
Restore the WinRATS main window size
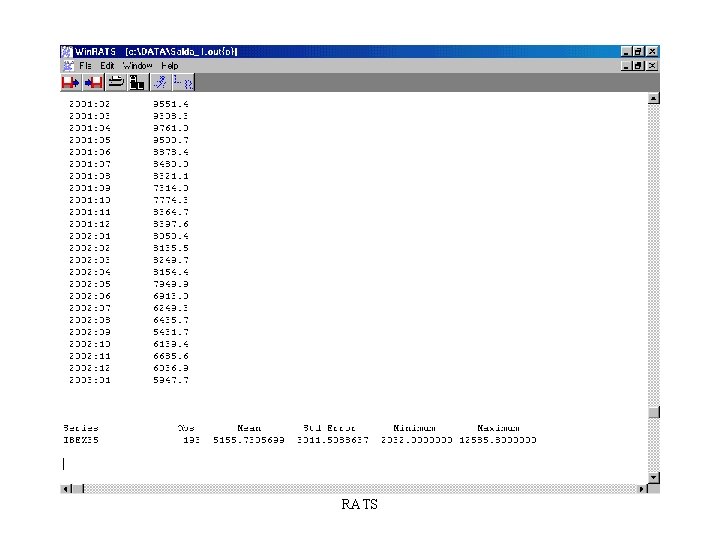point(638,51)
